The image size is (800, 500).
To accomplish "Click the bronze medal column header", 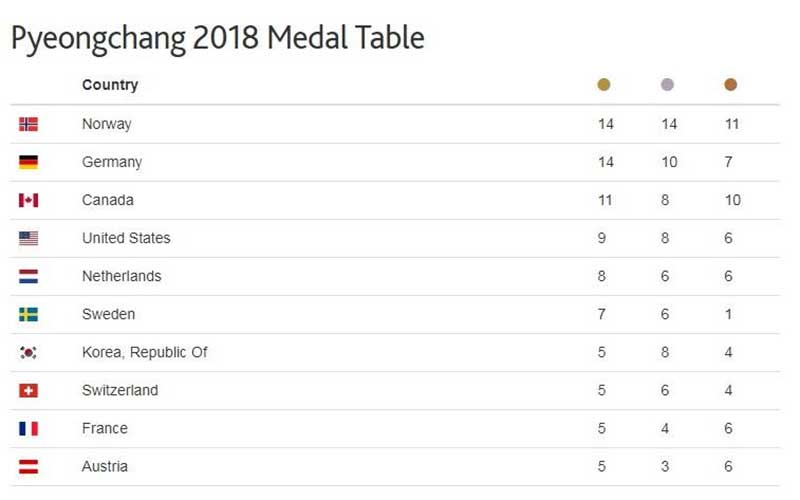I will pos(730,85).
